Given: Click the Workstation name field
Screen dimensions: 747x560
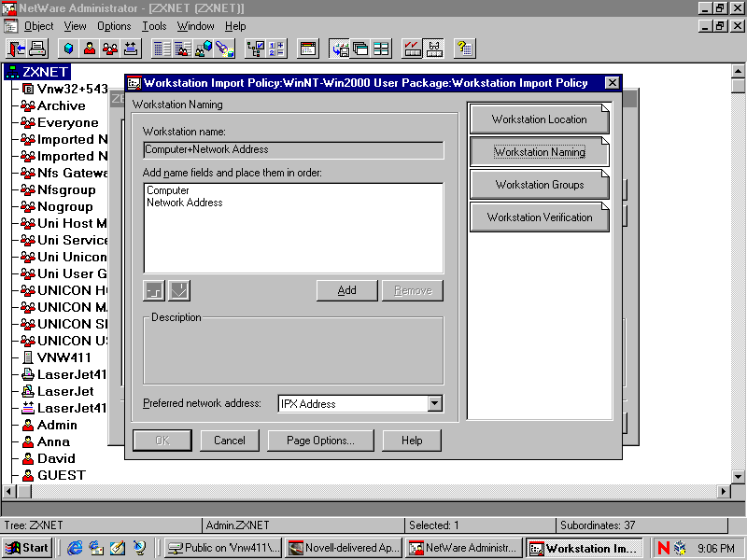Looking at the screenshot, I should click(x=293, y=149).
